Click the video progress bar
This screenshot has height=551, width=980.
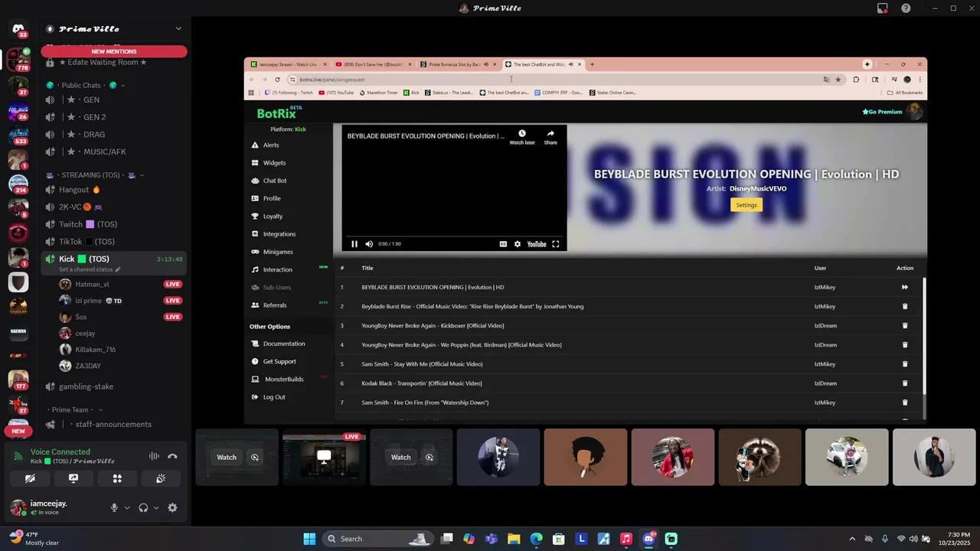point(454,236)
